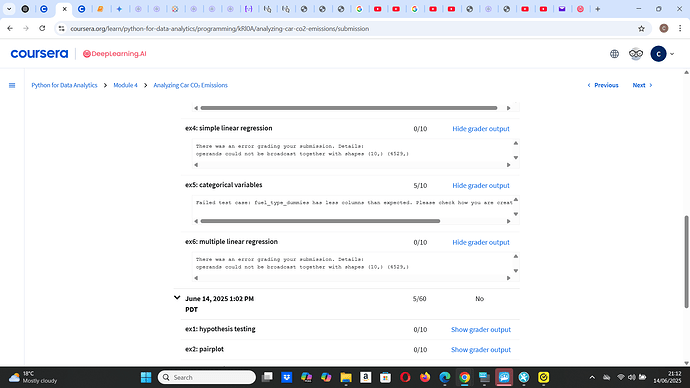Open a new tab
Screen dimensions: 690x388
point(598,9)
